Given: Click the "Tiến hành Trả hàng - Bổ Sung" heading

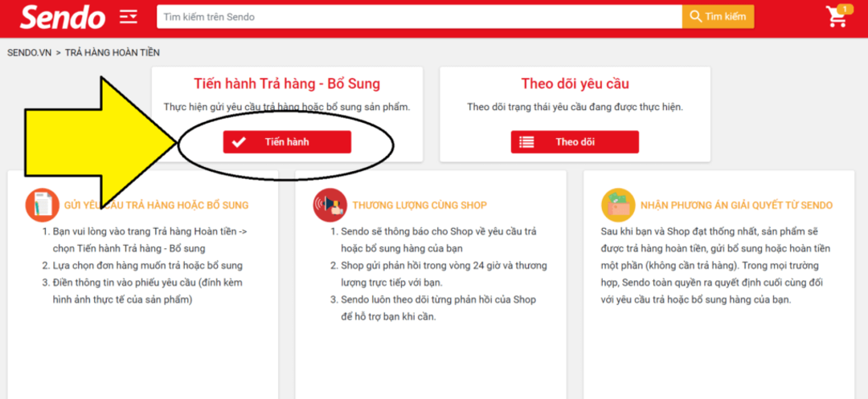Looking at the screenshot, I should pos(287,84).
